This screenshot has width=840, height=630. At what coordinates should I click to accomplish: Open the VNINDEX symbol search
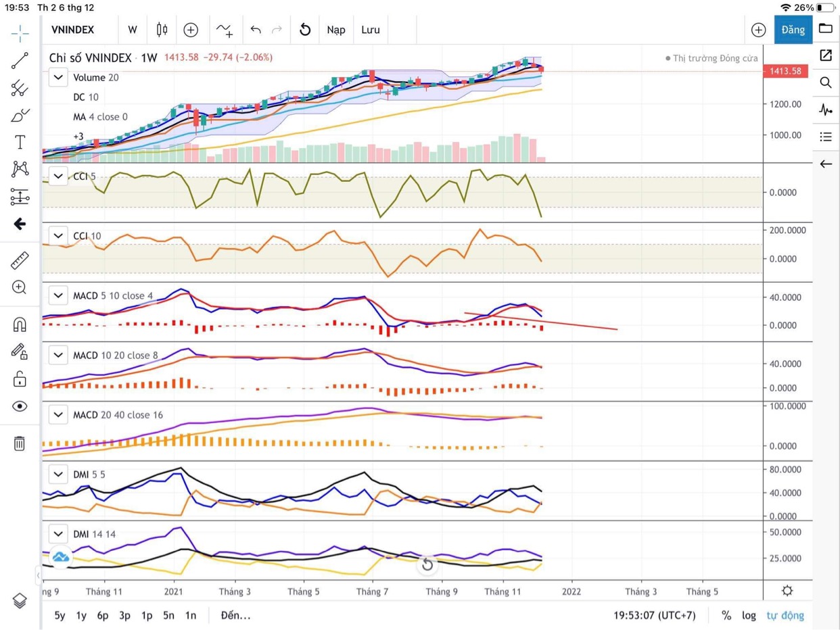point(73,30)
